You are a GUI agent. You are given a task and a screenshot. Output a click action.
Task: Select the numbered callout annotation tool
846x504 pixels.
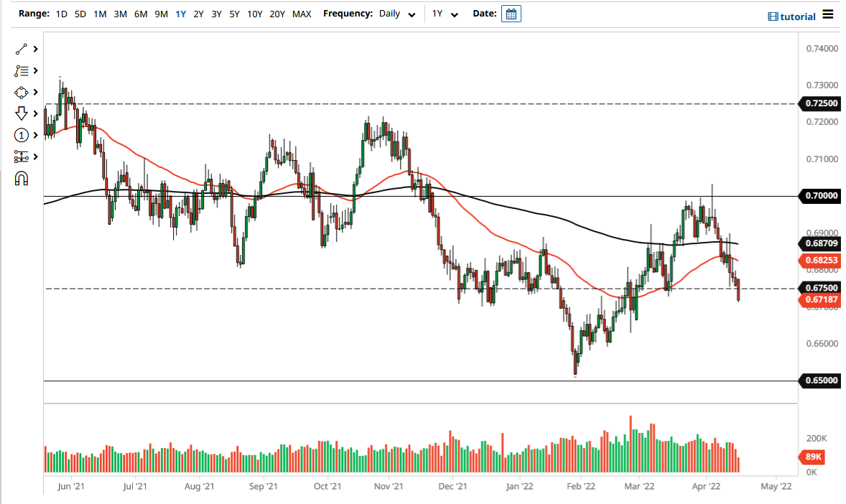pos(21,135)
